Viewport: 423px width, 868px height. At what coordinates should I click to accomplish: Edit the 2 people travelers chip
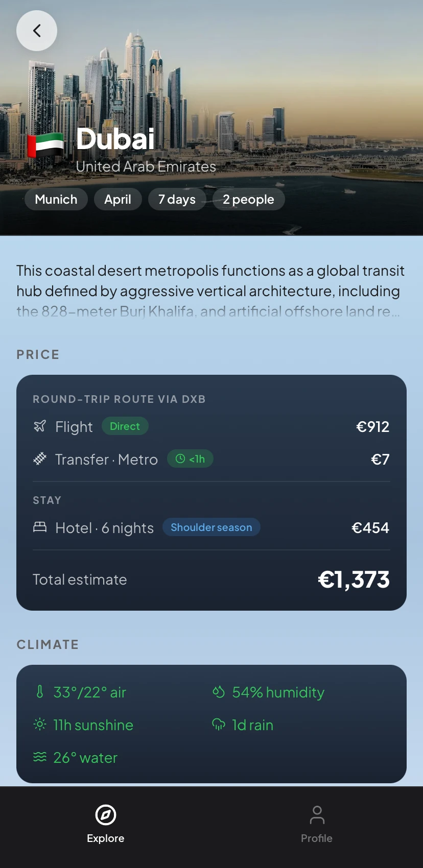248,199
